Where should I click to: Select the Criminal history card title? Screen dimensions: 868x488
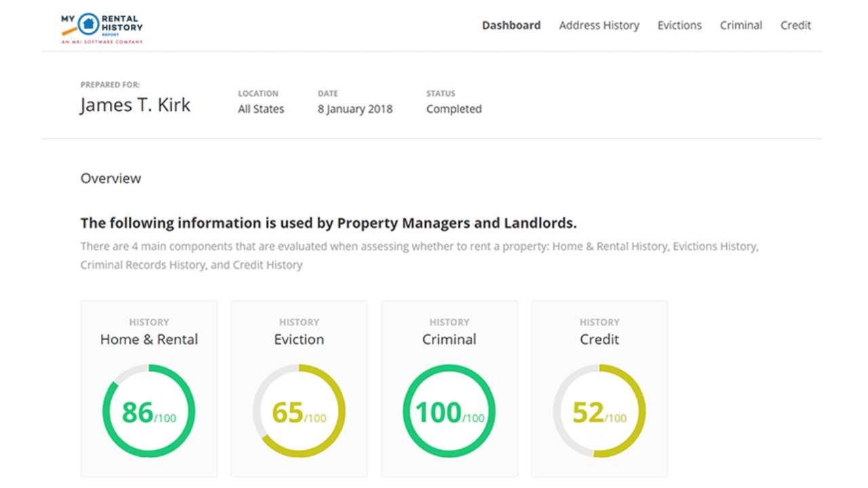449,340
